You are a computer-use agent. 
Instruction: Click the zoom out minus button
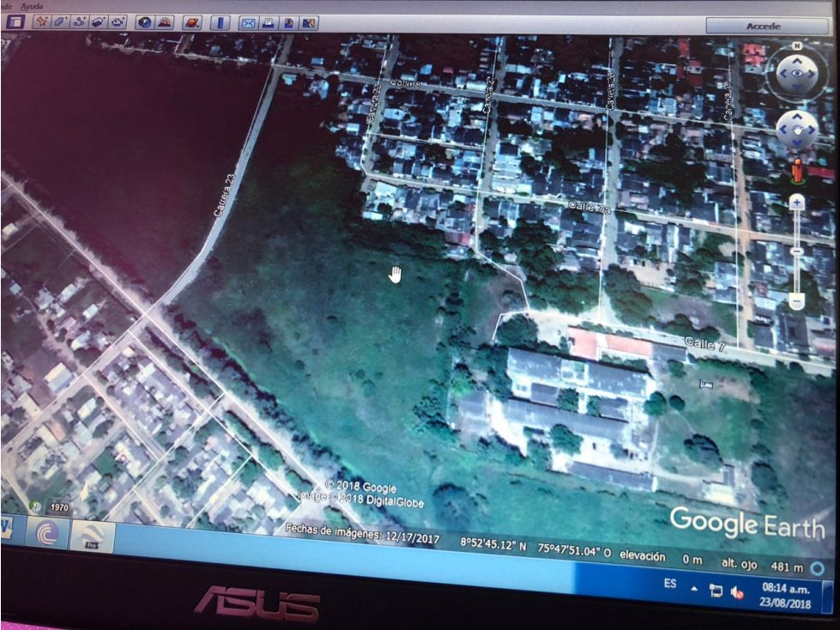click(x=796, y=302)
